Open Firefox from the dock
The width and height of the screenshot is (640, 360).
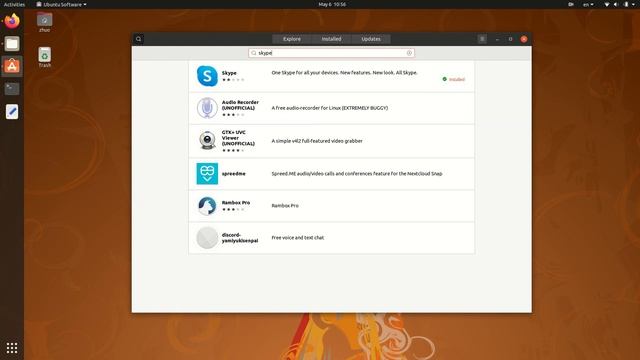12,21
